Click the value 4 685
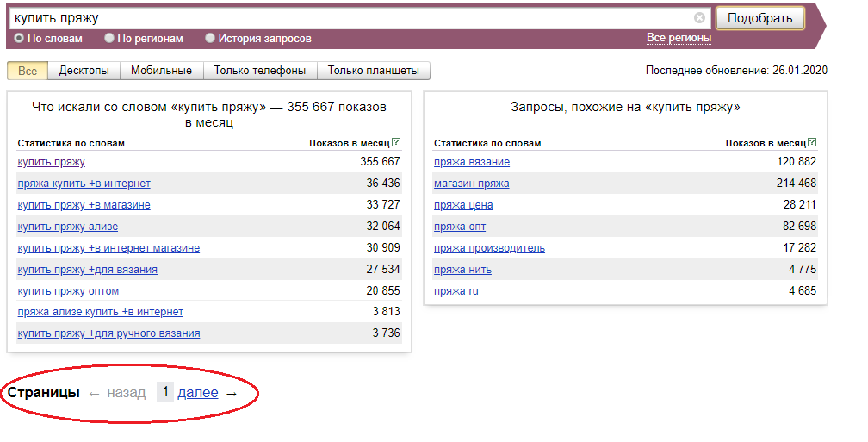Viewport: 868px width, 442px height. coord(803,291)
